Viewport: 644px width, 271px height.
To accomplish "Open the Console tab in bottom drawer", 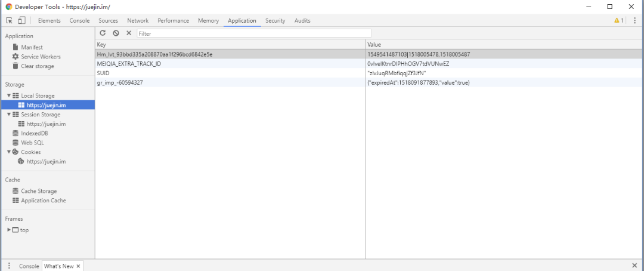I will pos(29,266).
